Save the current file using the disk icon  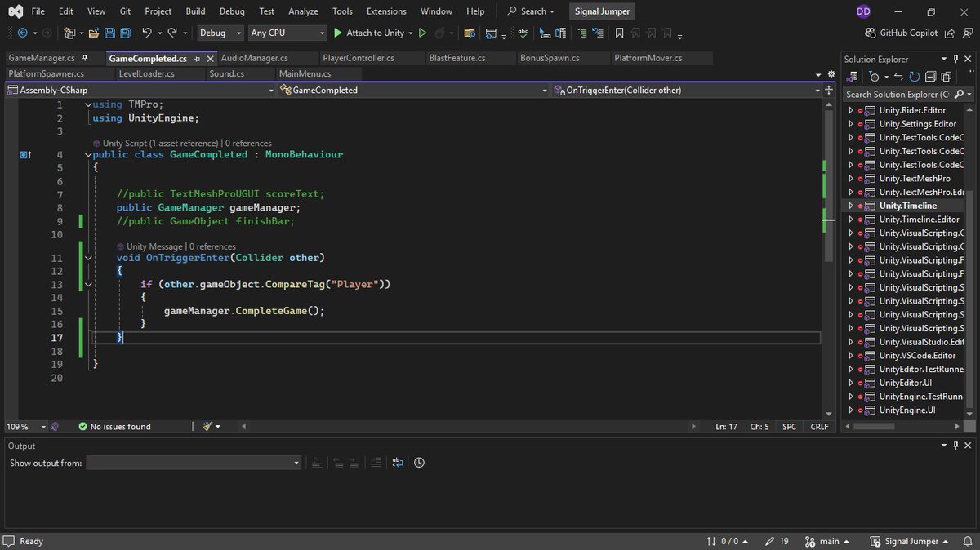[x=109, y=33]
